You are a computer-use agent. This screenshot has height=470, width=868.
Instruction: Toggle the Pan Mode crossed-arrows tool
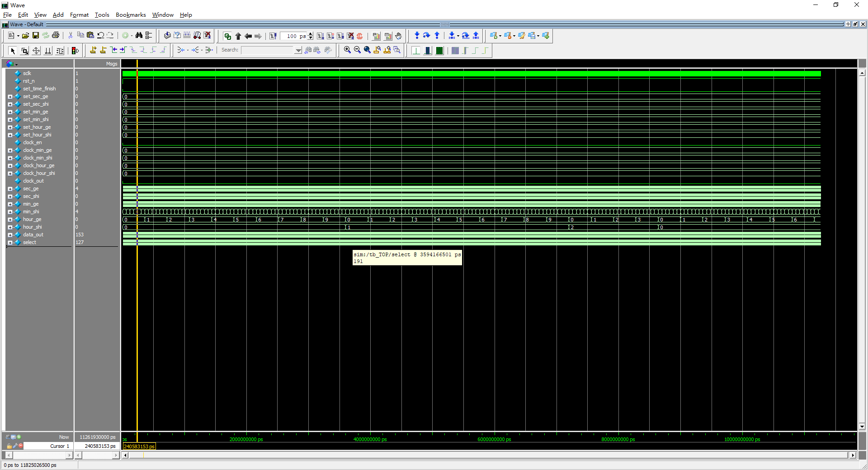click(x=36, y=51)
